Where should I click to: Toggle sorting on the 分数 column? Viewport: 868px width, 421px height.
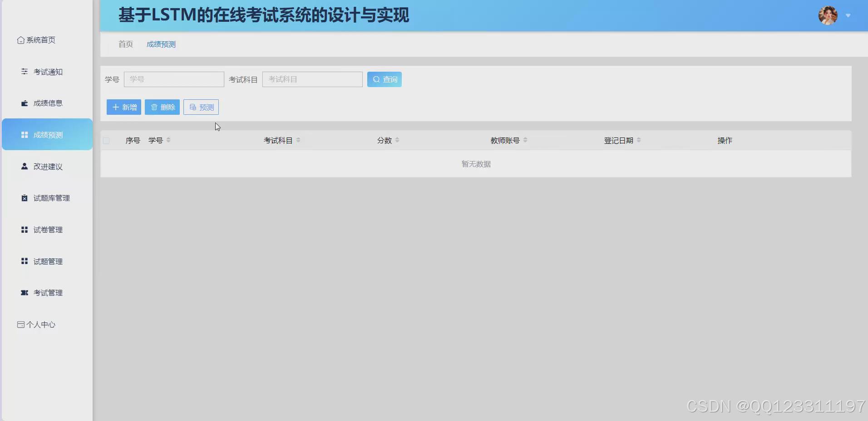[x=396, y=140]
